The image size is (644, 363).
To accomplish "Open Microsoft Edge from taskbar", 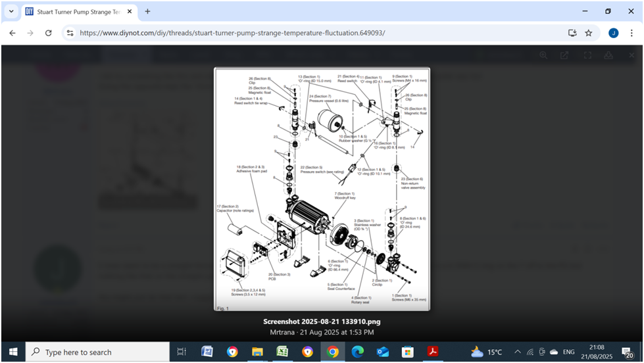I will (358, 352).
